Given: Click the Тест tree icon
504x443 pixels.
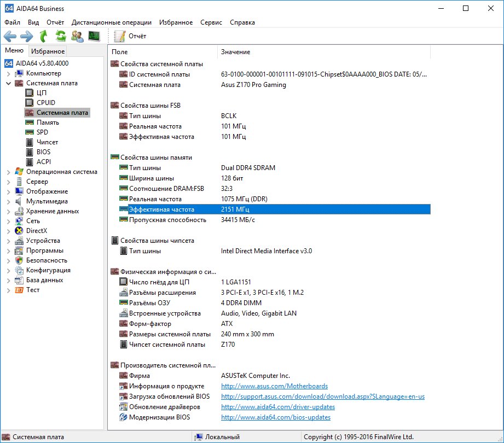Looking at the screenshot, I should [19, 290].
